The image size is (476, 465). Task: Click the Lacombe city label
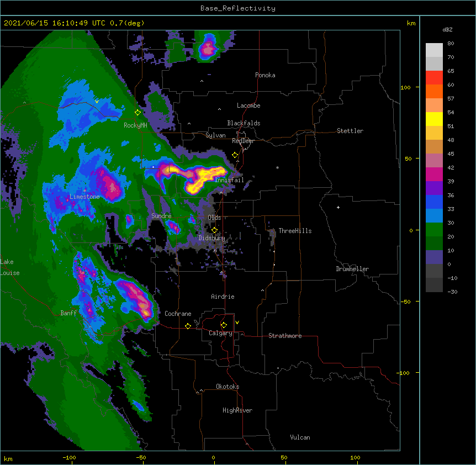pyautogui.click(x=248, y=105)
